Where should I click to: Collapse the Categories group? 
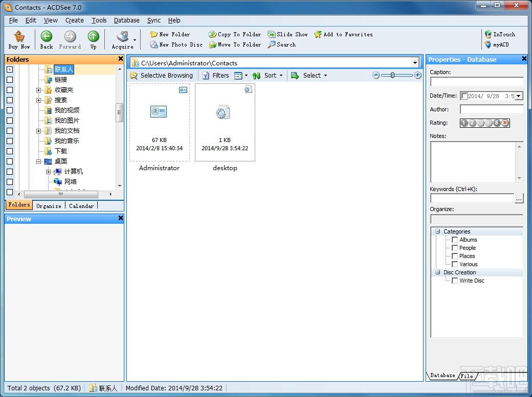(x=438, y=231)
